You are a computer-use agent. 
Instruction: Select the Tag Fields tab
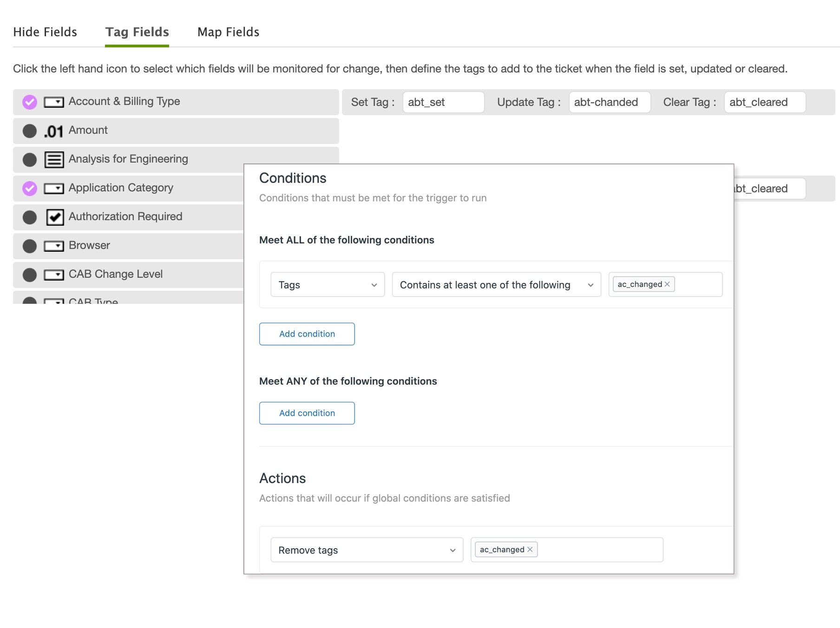click(137, 32)
